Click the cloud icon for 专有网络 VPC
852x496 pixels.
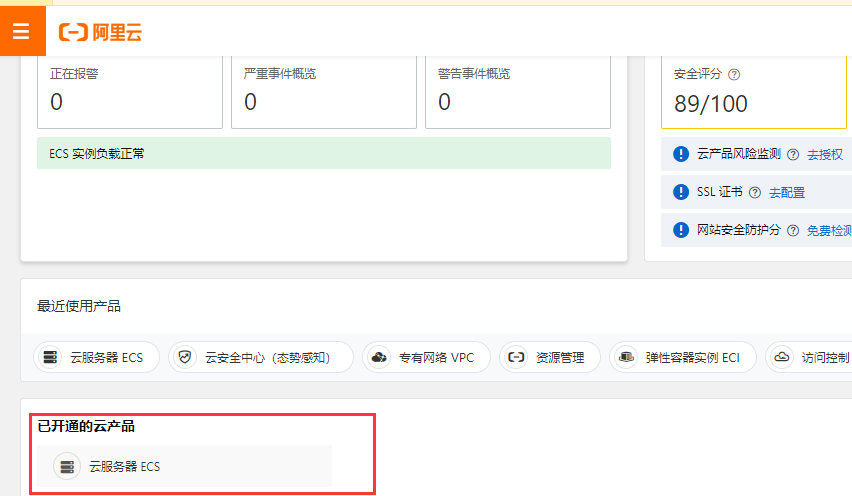point(379,357)
